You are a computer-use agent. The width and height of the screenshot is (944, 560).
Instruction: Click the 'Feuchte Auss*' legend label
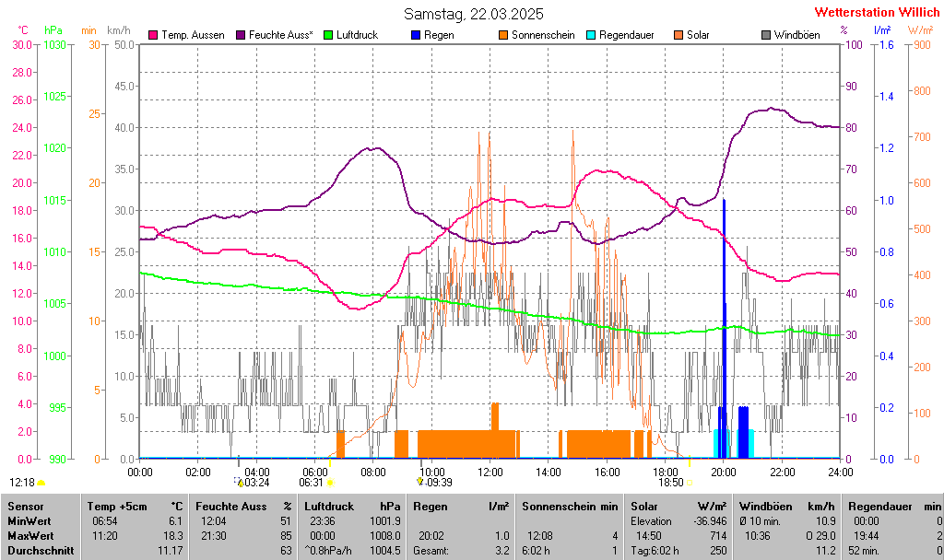point(281,35)
